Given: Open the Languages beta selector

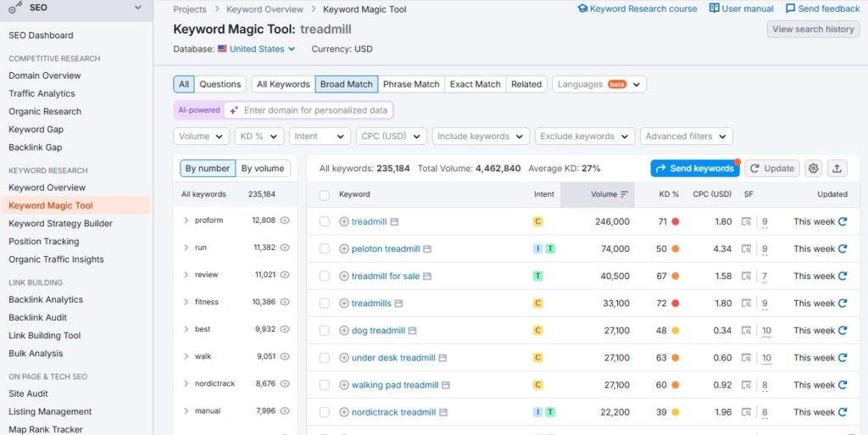Looking at the screenshot, I should coord(599,84).
